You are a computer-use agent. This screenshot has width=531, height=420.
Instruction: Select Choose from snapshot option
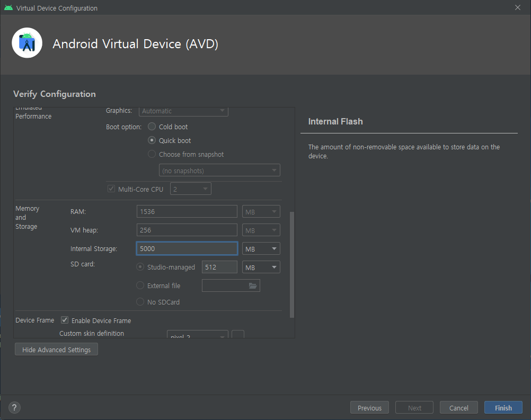[152, 154]
